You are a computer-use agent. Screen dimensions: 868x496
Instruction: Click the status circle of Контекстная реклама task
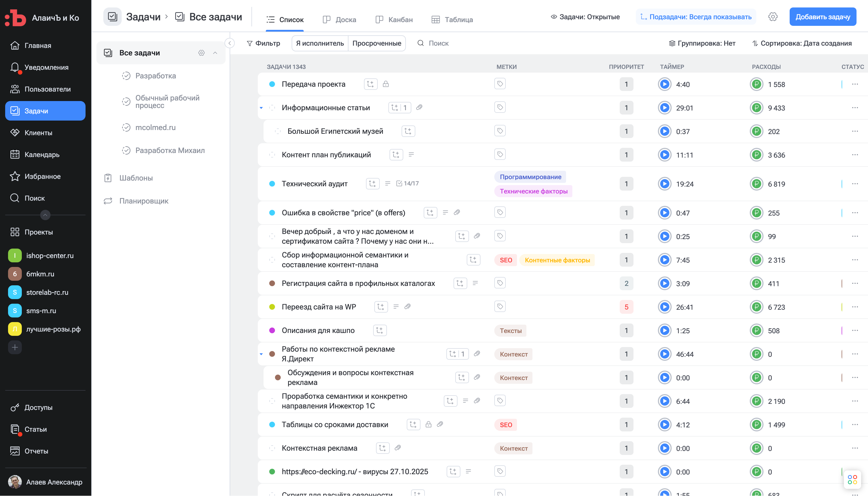272,448
